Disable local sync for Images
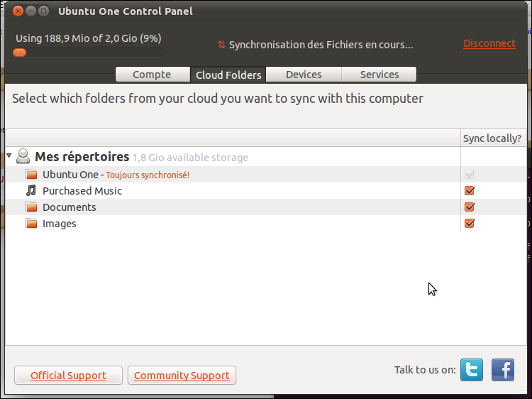Viewport: 532px width, 399px height. [x=470, y=223]
